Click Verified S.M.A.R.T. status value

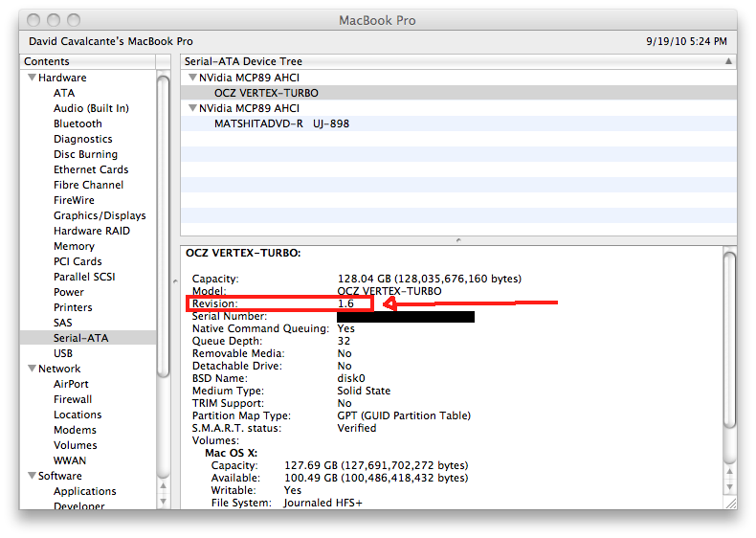point(357,428)
